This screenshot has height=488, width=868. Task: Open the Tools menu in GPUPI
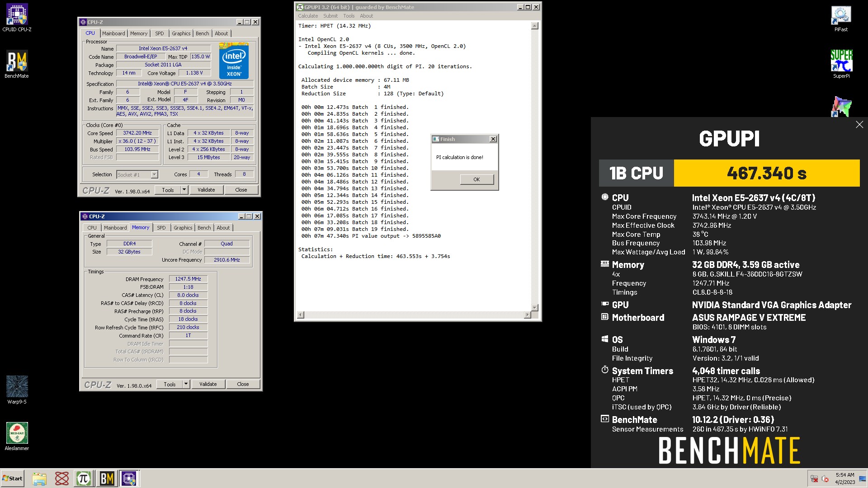tap(349, 16)
